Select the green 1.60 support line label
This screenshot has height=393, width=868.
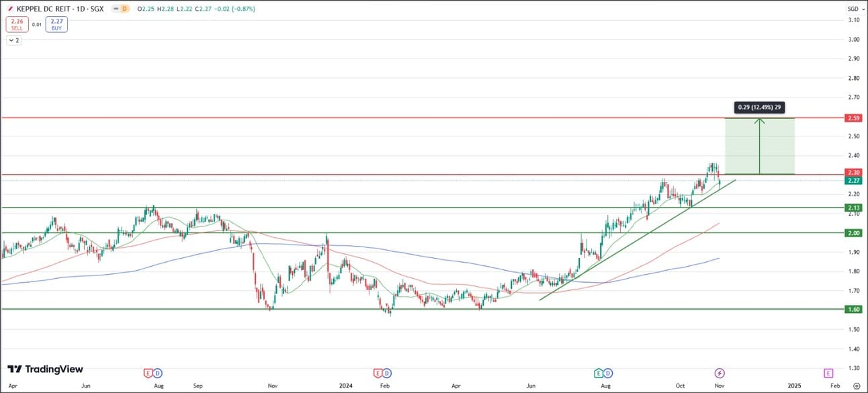853,309
